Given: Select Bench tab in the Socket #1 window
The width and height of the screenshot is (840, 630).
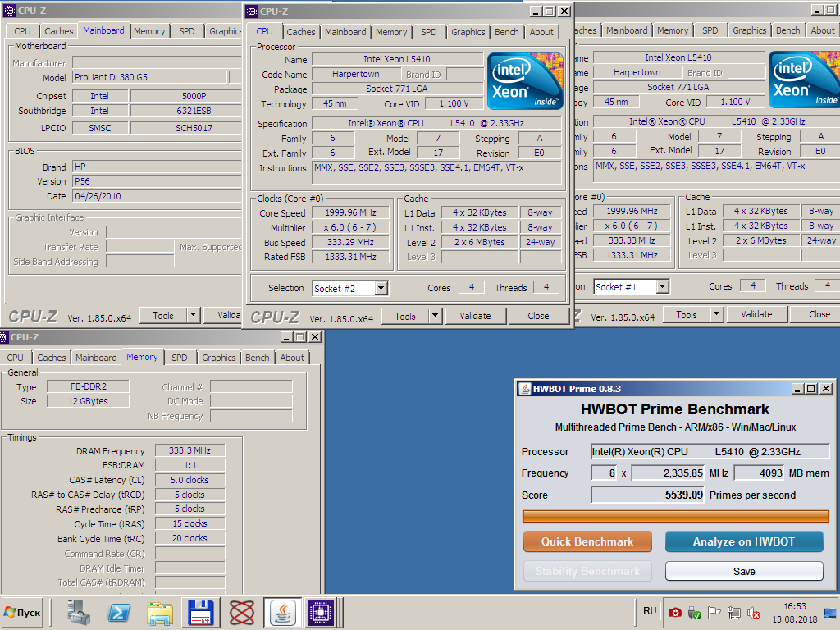Looking at the screenshot, I should [787, 30].
